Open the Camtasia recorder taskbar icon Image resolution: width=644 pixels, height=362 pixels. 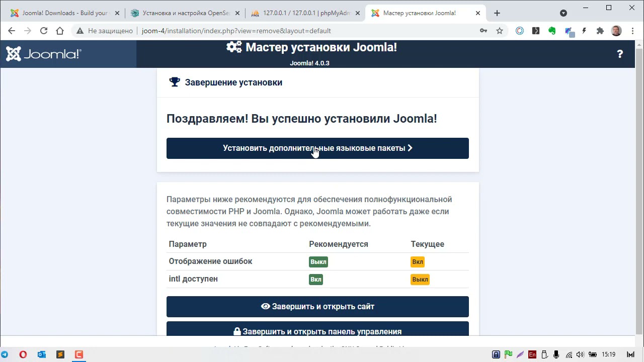click(x=79, y=354)
